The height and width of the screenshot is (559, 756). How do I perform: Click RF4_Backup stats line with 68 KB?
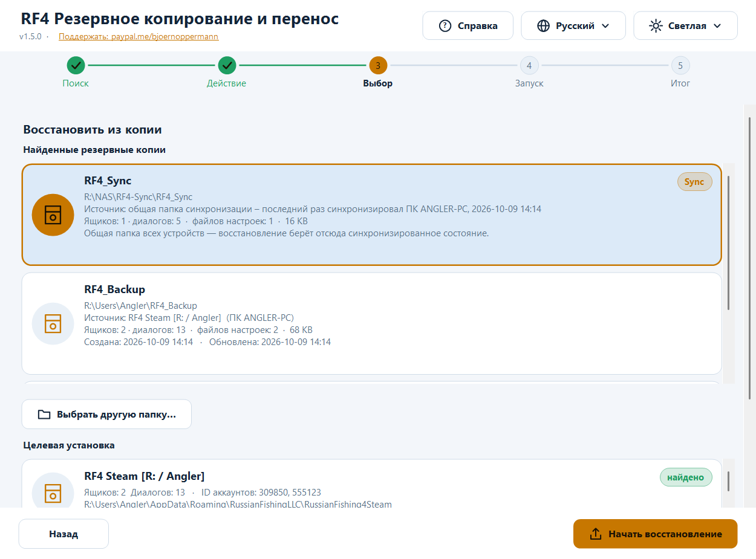pos(198,330)
